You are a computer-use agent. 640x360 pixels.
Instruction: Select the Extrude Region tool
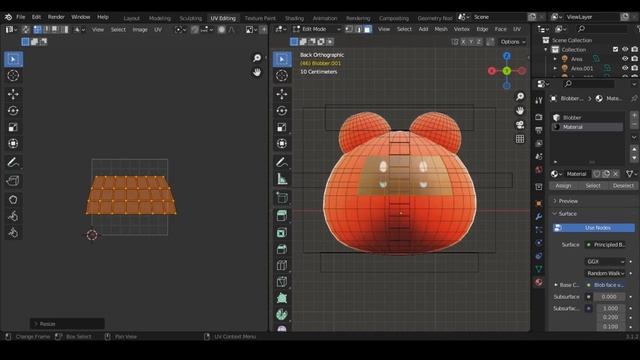(282, 216)
